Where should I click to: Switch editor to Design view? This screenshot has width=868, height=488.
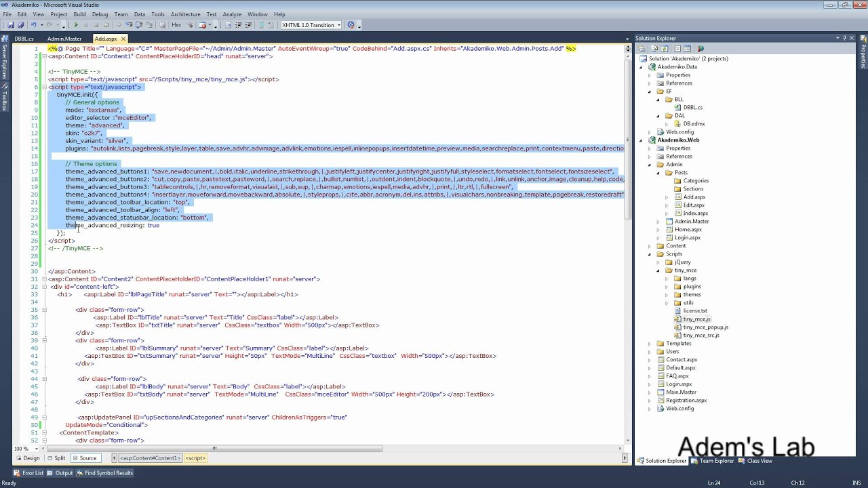tap(28, 458)
